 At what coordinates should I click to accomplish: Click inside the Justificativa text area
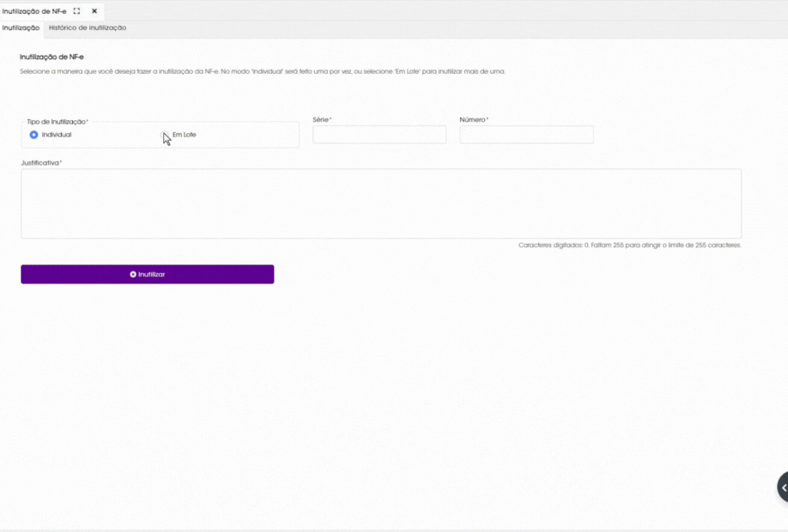[381, 203]
